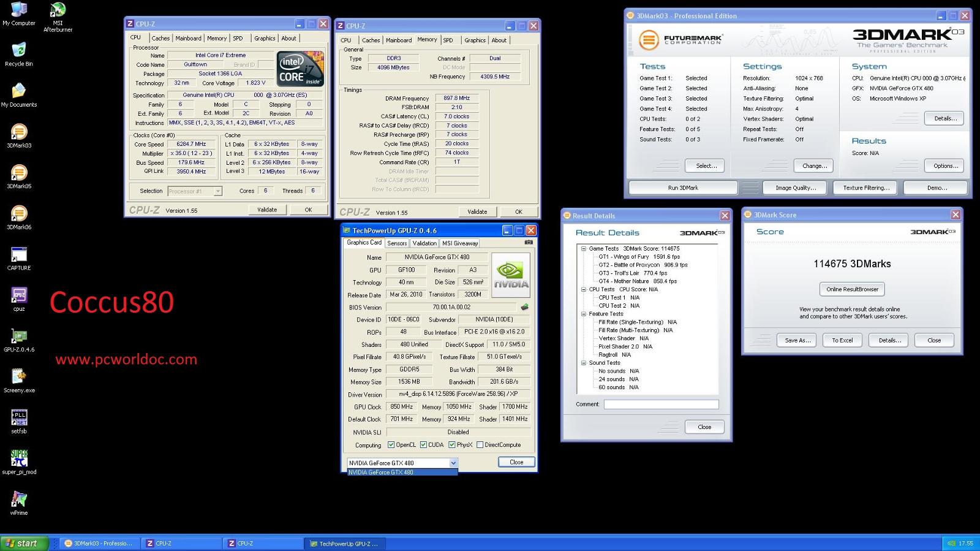The image size is (980, 551).
Task: Launch super_pi_mod desktop shortcut
Action: tap(19, 463)
